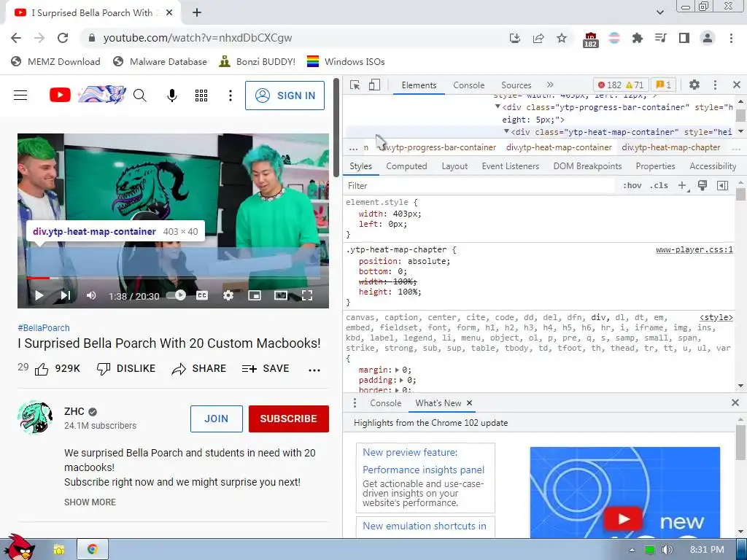Open Chrome extensions puzzle icon
The height and width of the screenshot is (560, 747).
(637, 38)
